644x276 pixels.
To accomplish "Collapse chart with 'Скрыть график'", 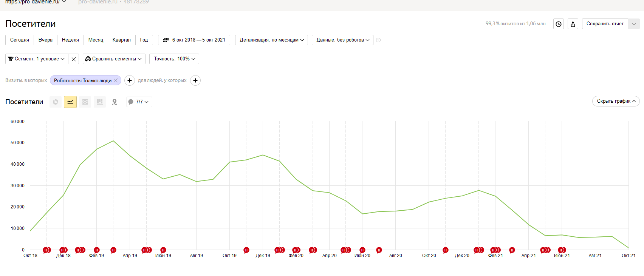I will pyautogui.click(x=616, y=101).
